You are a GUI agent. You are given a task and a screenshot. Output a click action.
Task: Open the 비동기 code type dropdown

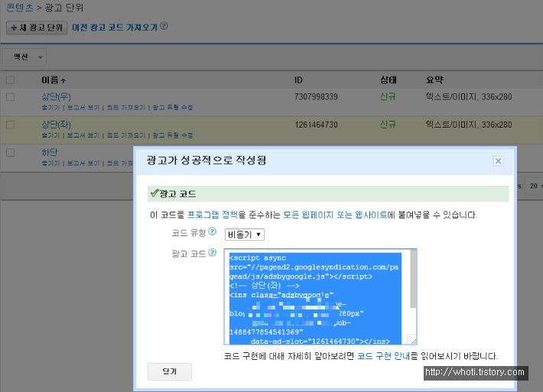(245, 235)
